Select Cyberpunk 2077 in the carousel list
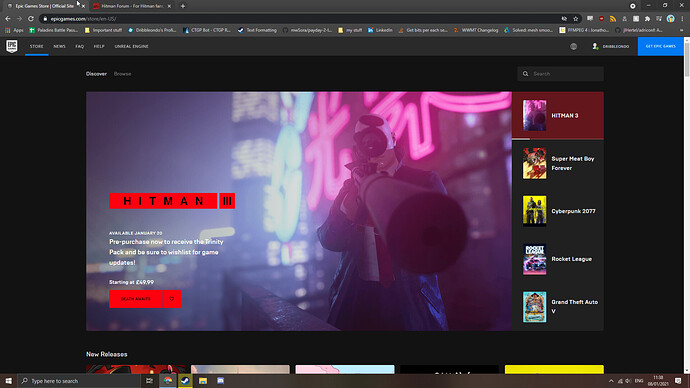This screenshot has height=388, width=690. [x=558, y=211]
